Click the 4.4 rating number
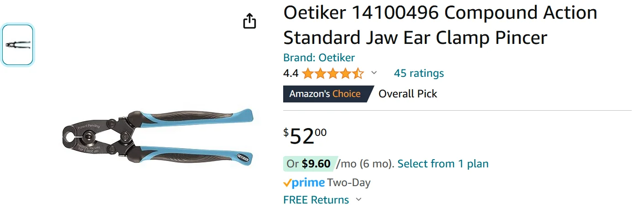The image size is (644, 209). pyautogui.click(x=291, y=73)
